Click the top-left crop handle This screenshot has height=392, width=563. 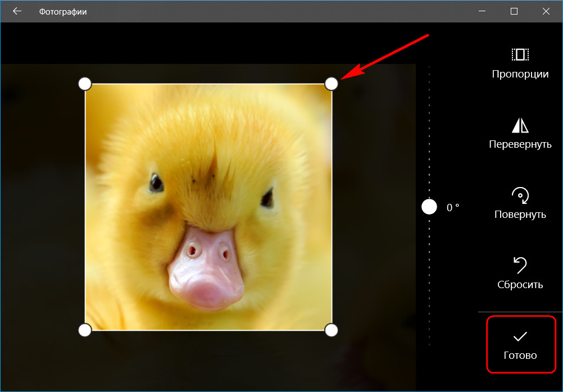pyautogui.click(x=85, y=84)
